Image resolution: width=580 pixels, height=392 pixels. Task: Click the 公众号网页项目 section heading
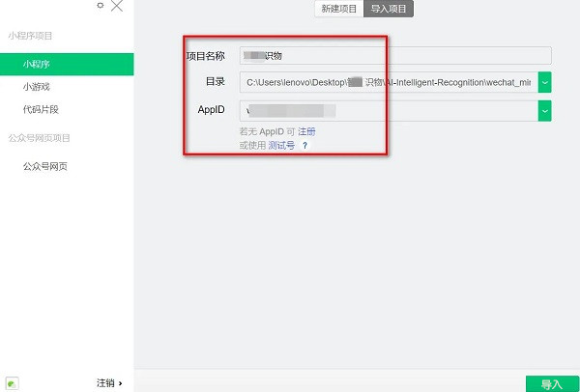pyautogui.click(x=40, y=138)
